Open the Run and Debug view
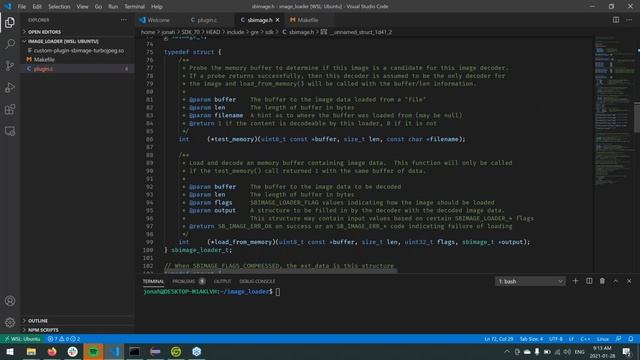The height and width of the screenshot is (360, 640). (10, 87)
